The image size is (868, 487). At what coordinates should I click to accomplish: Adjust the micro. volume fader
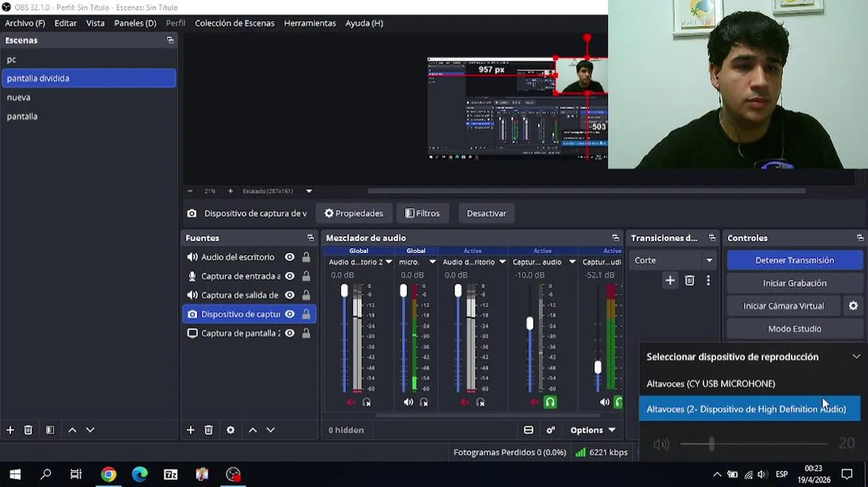tap(404, 291)
